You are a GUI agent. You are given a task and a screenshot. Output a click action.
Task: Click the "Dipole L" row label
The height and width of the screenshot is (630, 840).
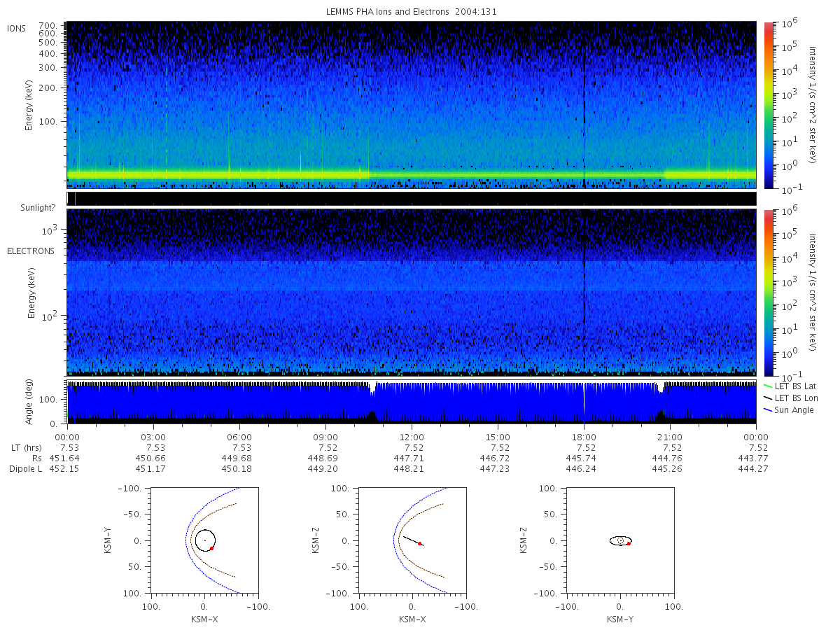click(24, 468)
